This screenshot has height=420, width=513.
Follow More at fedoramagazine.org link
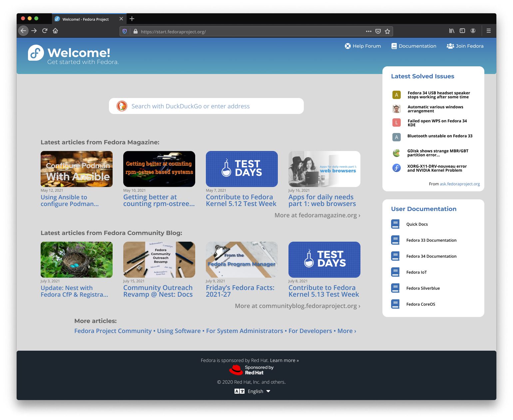(x=317, y=215)
